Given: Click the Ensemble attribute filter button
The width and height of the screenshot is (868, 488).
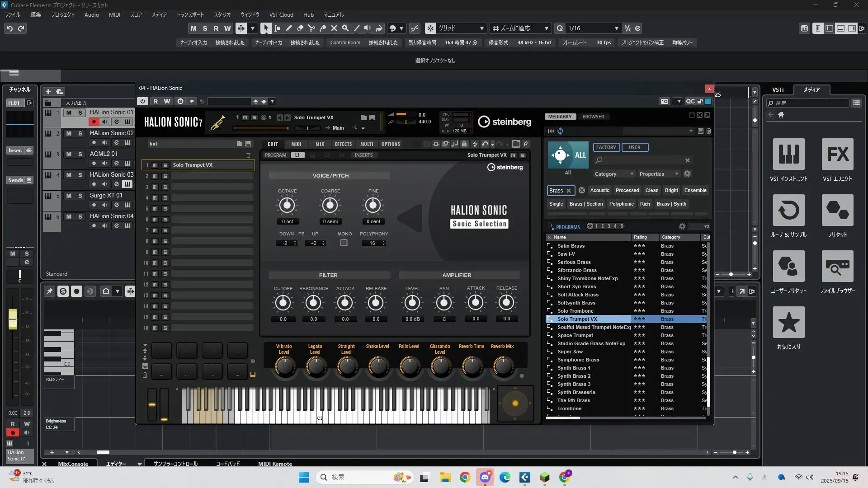Looking at the screenshot, I should coord(695,190).
